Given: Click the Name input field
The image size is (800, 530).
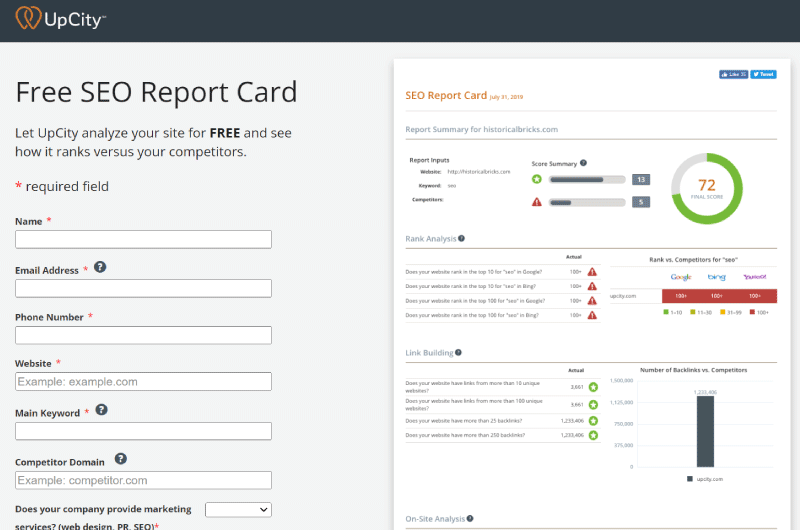Looking at the screenshot, I should click(143, 239).
